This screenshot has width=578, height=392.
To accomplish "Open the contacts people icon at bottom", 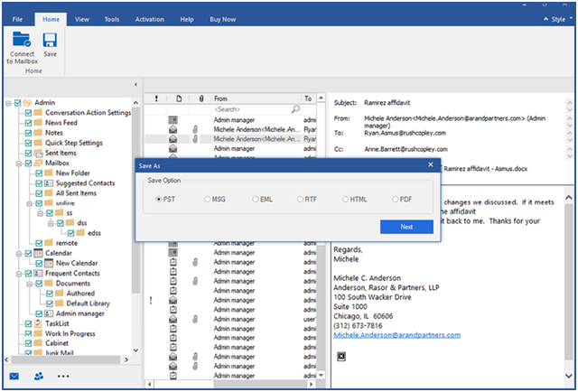I will [x=39, y=376].
